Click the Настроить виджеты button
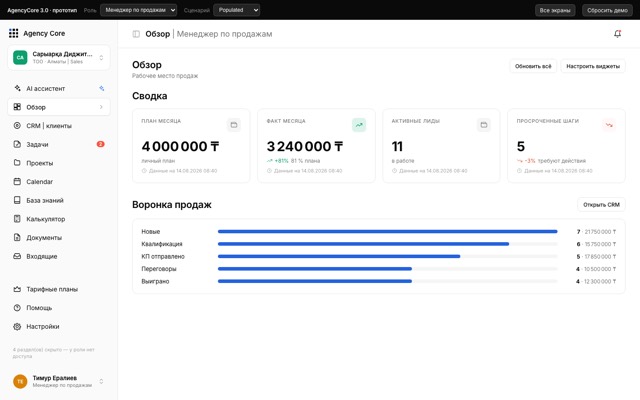The width and height of the screenshot is (640, 400). pyautogui.click(x=593, y=66)
